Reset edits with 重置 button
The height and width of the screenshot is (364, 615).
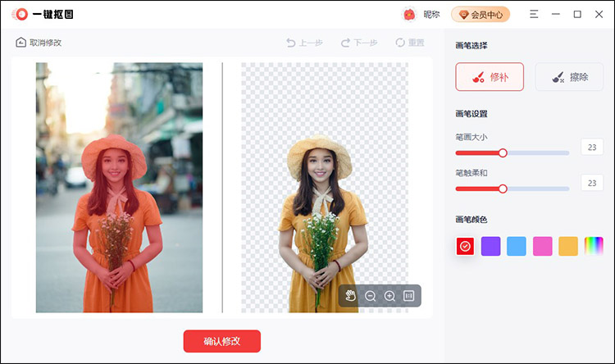(410, 43)
